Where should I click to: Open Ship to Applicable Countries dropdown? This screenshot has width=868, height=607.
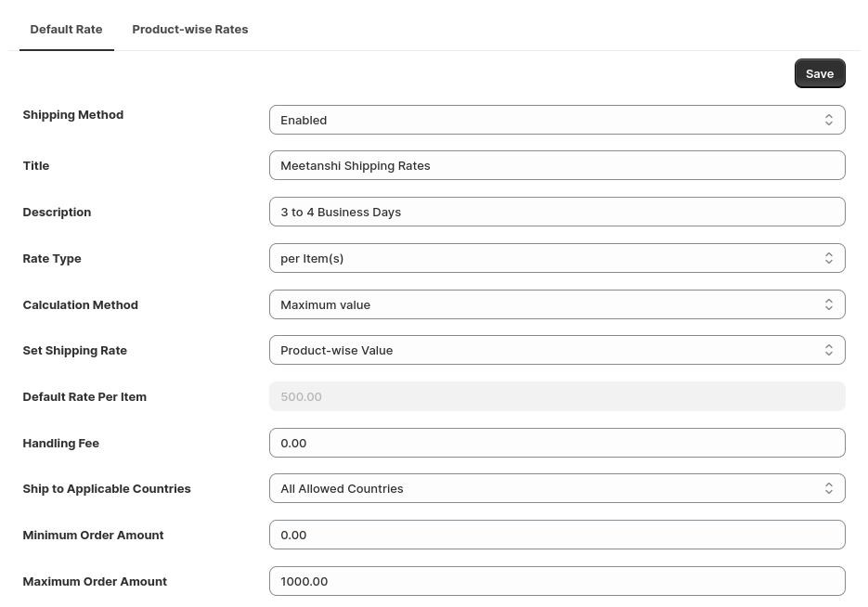(x=557, y=488)
